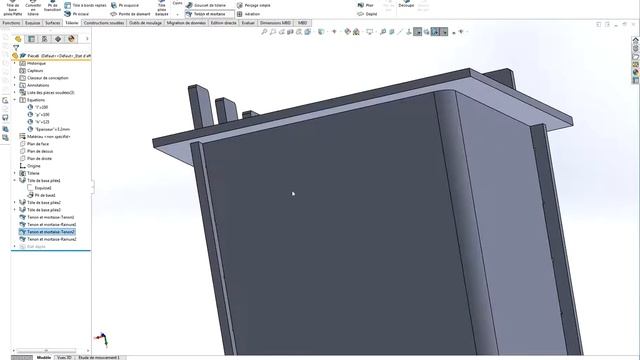Switch to the Outils de moulage tab
Viewport: 640px width, 360px height.
145,23
